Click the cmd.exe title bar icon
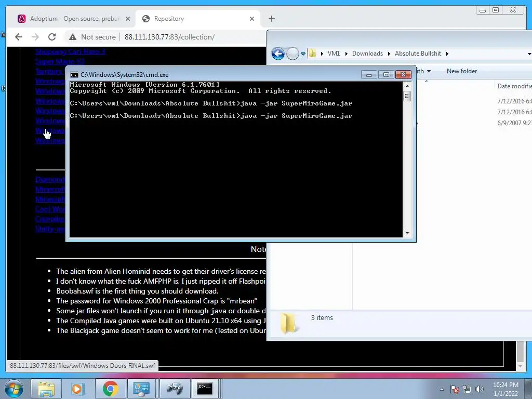Screen dimensions: 532x399 [74, 75]
